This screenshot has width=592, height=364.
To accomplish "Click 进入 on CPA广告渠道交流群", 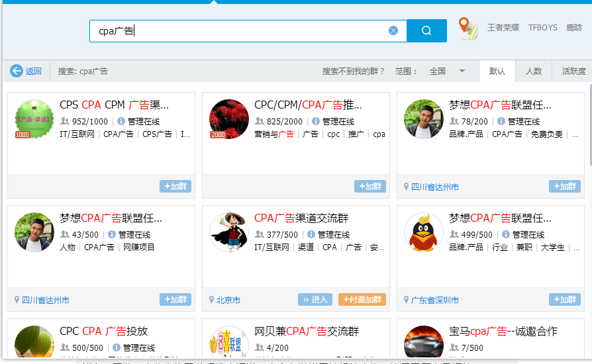I will pyautogui.click(x=315, y=300).
